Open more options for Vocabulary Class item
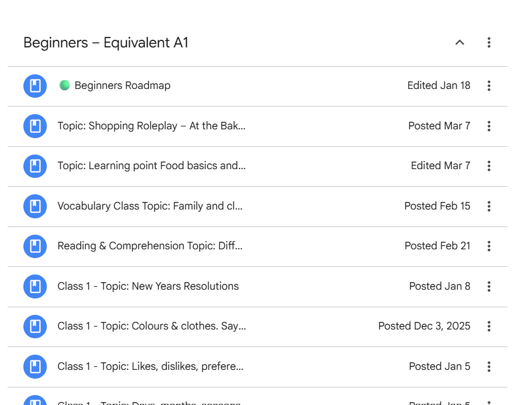The image size is (532, 405). 489,206
